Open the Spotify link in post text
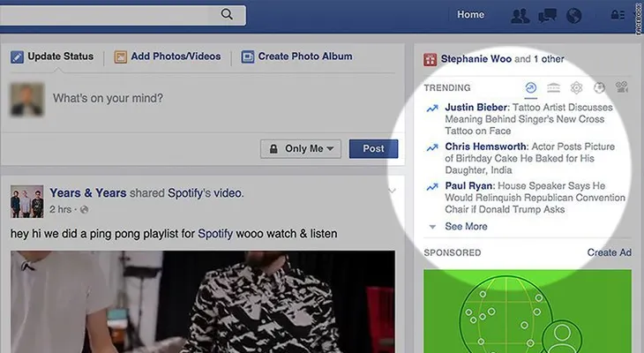Viewport: 644px width, 353px height. coord(215,234)
